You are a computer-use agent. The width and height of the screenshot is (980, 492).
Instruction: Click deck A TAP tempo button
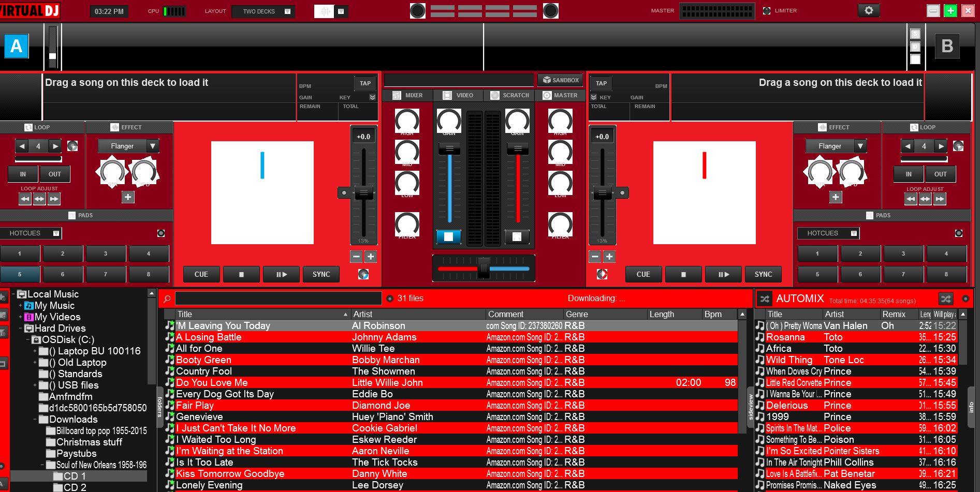[x=365, y=83]
